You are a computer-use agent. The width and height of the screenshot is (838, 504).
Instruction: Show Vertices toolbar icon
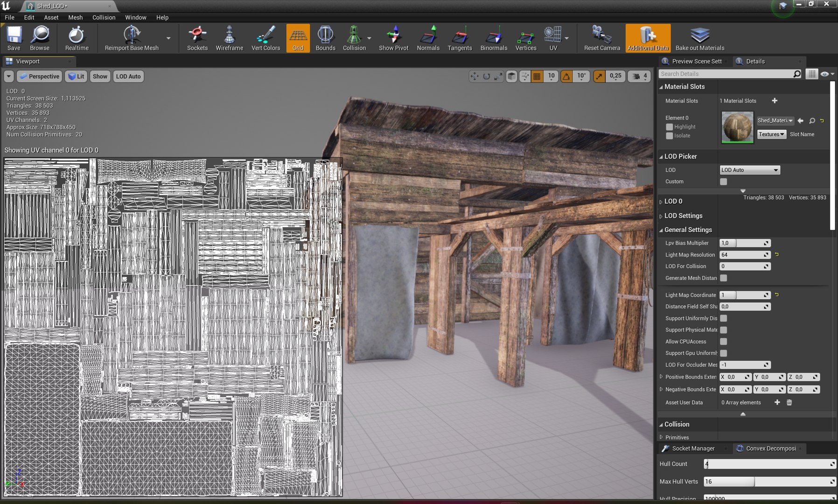526,38
